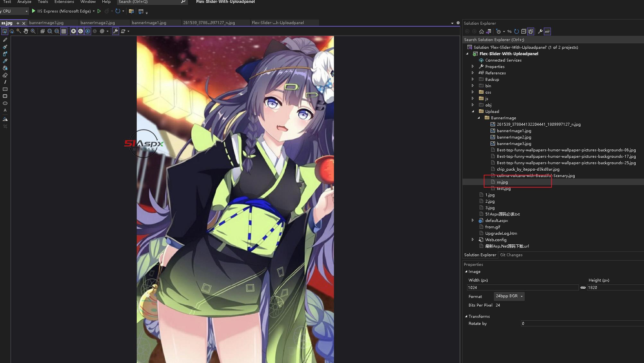Click Solution Explorer Home icon
This screenshot has height=363, width=644.
click(481, 31)
